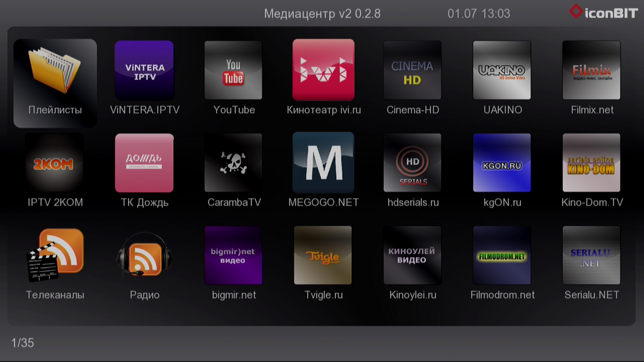Open the HD Serials icon
This screenshot has height=362, width=644.
pyautogui.click(x=412, y=163)
